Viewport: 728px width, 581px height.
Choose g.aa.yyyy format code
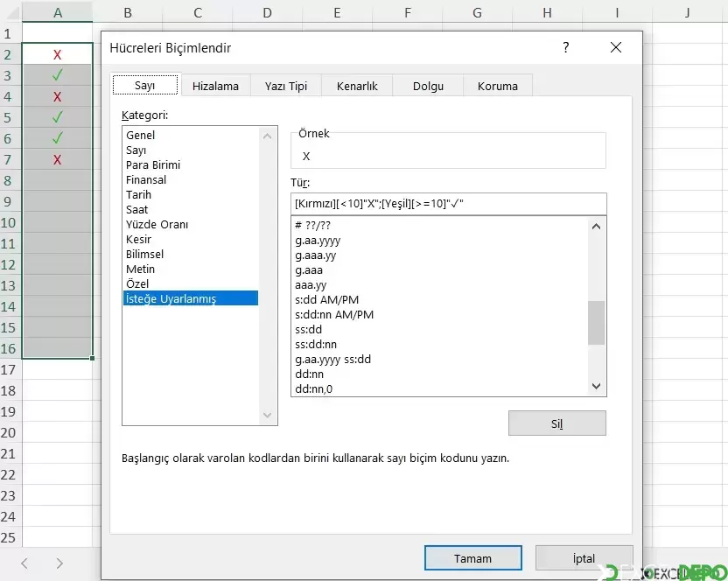pyautogui.click(x=439, y=240)
